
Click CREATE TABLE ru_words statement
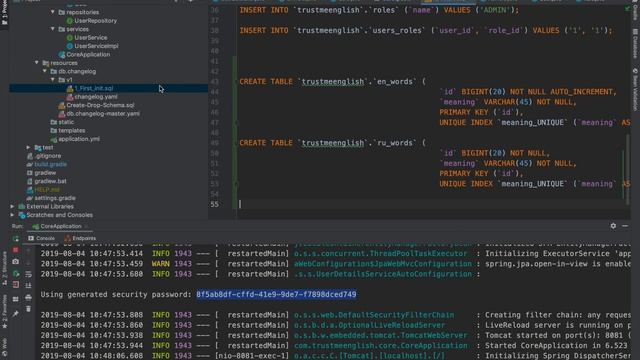(x=332, y=143)
